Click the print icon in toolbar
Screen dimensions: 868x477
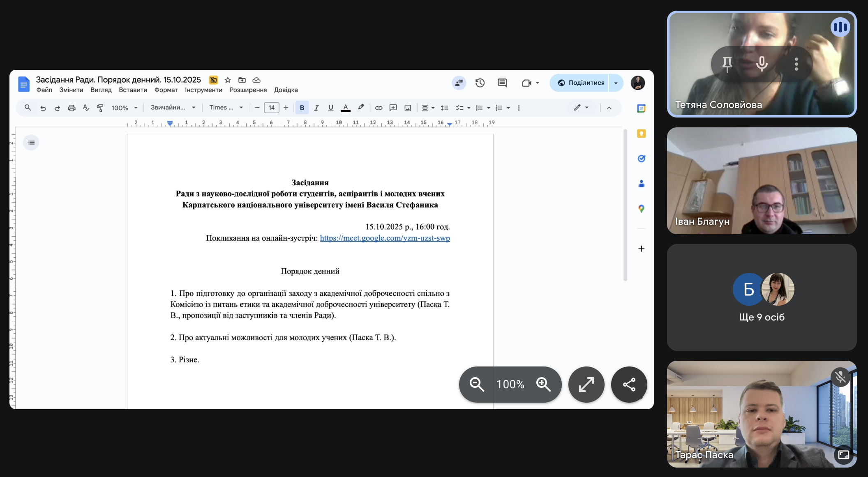coord(72,108)
